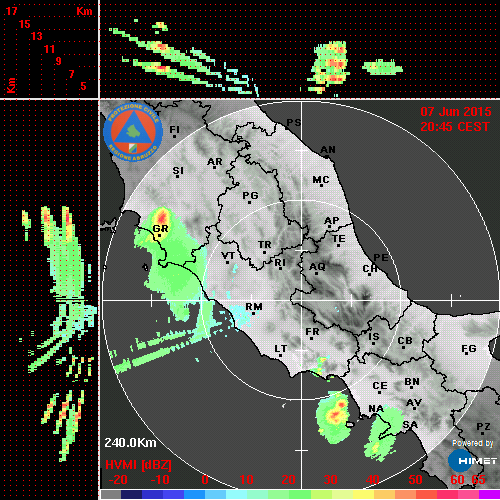This screenshot has height=500, width=500.
Task: Click the Protezione Civile Regione Abruzzo logo
Action: [133, 132]
